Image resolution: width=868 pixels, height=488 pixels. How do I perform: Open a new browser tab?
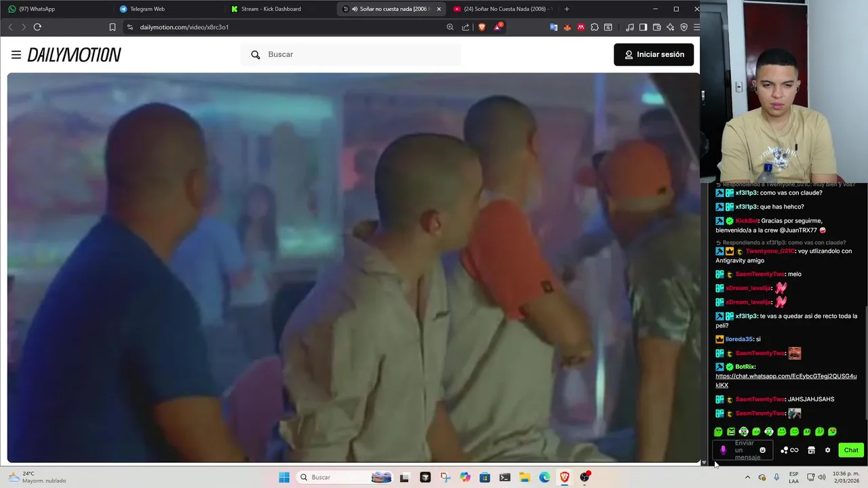point(567,9)
